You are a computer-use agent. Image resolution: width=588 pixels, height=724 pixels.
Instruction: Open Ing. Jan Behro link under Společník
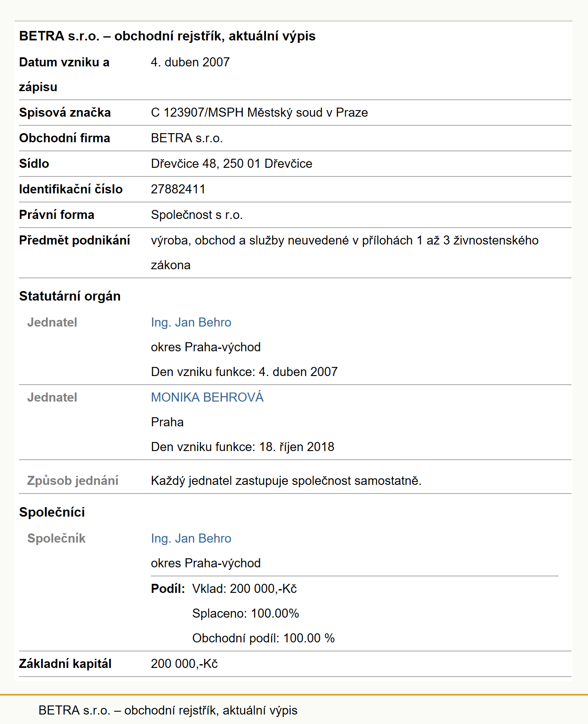191,538
